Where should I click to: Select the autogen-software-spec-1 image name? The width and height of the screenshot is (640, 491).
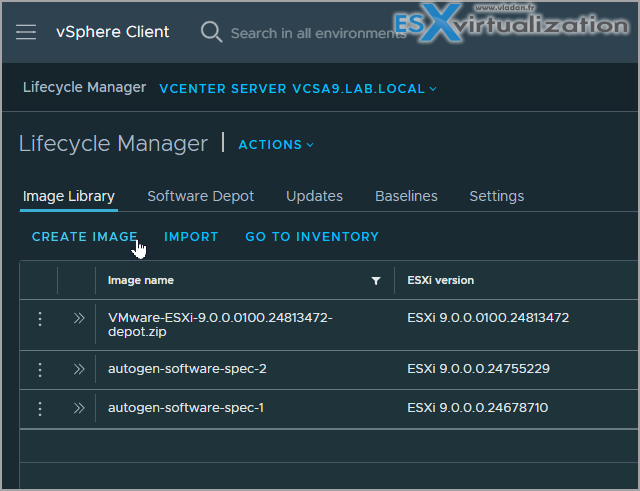tap(186, 407)
